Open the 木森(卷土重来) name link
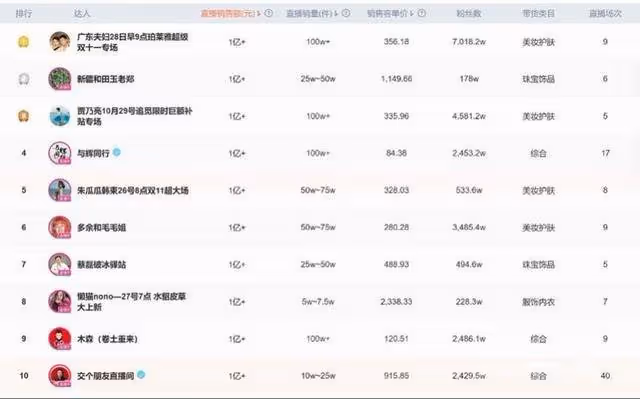This screenshot has height=399, width=640. click(107, 339)
